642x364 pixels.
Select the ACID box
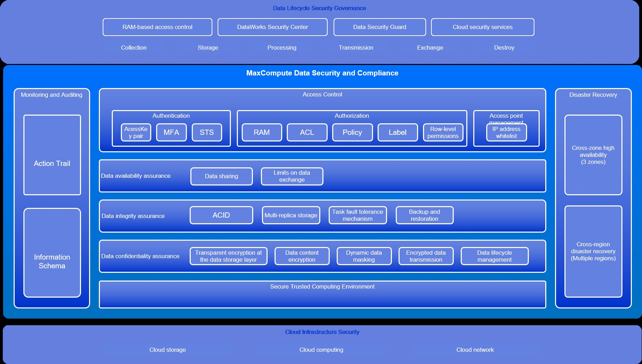[x=221, y=215]
